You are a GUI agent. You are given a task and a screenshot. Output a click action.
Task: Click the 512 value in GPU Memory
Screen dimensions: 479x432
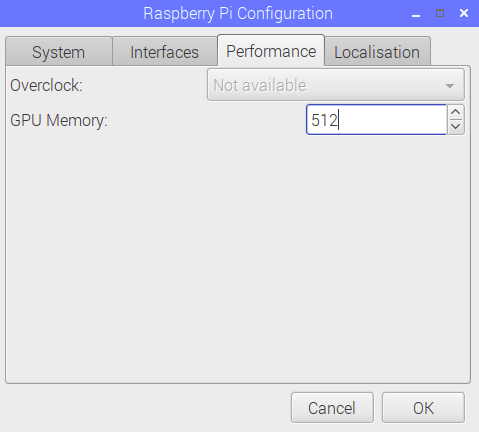tap(324, 120)
